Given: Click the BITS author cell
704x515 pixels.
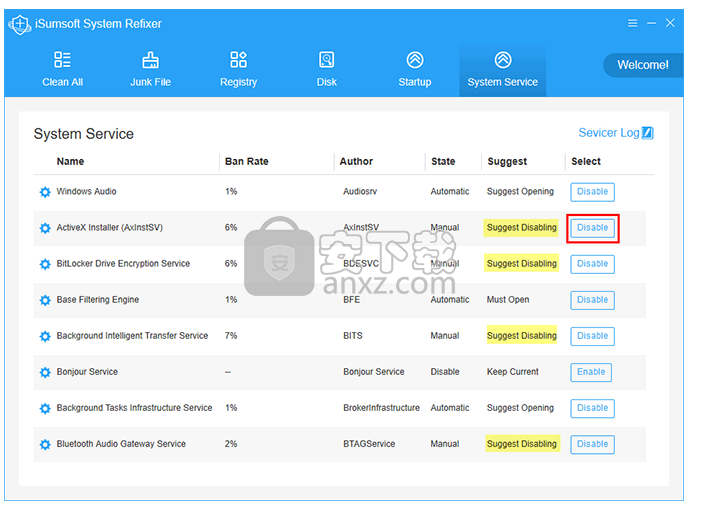Looking at the screenshot, I should (x=353, y=336).
